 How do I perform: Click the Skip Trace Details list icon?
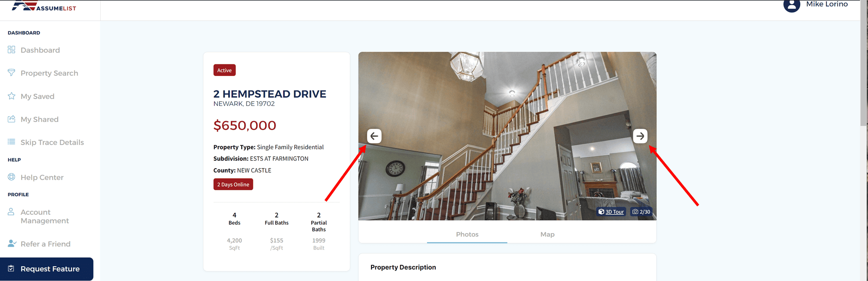pos(11,142)
